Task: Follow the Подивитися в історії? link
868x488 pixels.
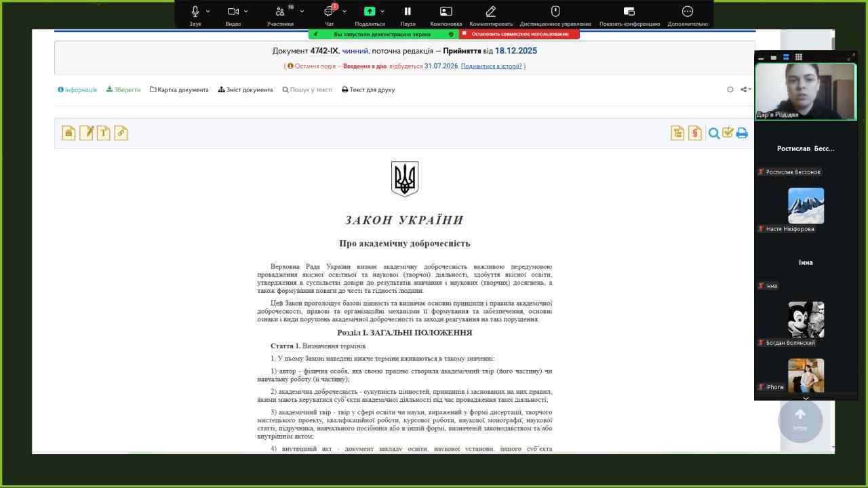Action: pos(491,66)
